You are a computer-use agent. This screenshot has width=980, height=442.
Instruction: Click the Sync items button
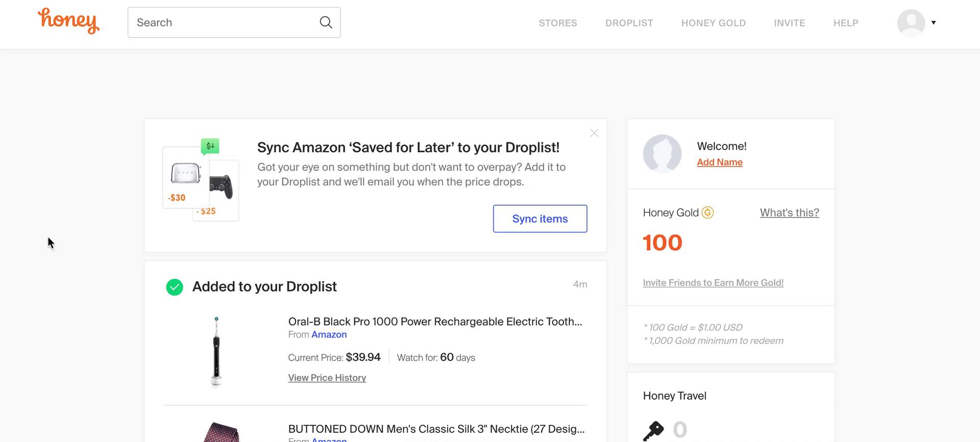[x=540, y=218]
